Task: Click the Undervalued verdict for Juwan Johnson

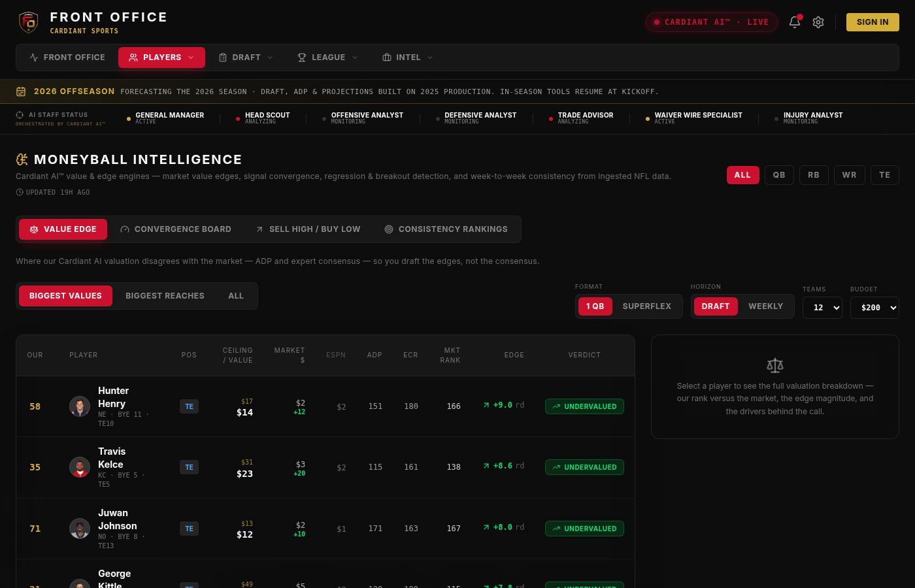Action: [584, 529]
